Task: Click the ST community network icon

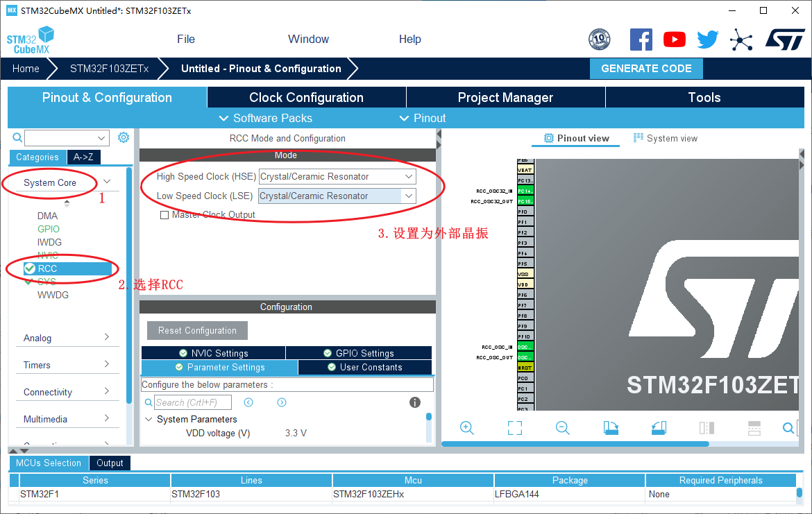Action: (x=741, y=40)
